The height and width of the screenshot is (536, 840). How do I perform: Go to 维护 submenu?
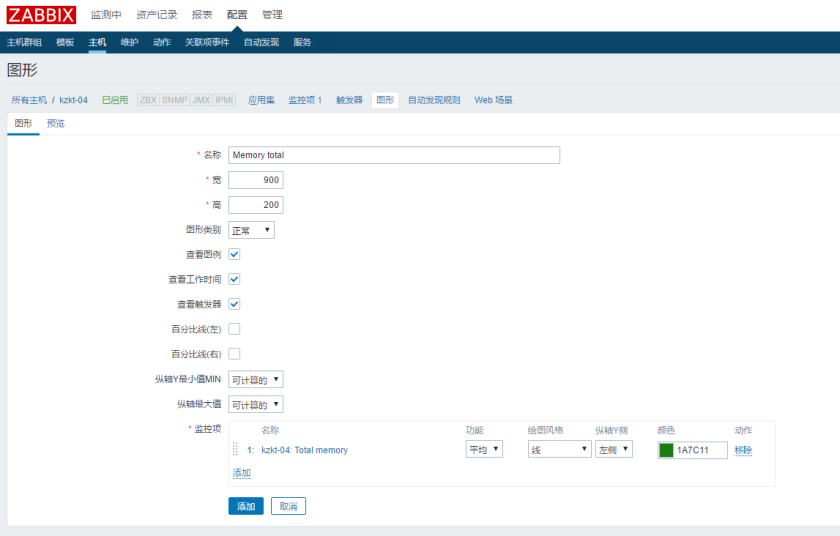(130, 42)
